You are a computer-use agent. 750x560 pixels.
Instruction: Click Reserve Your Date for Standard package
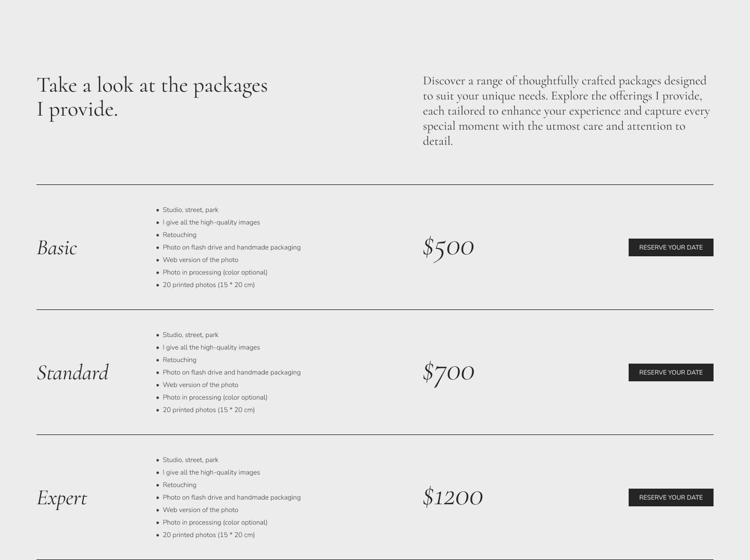671,372
